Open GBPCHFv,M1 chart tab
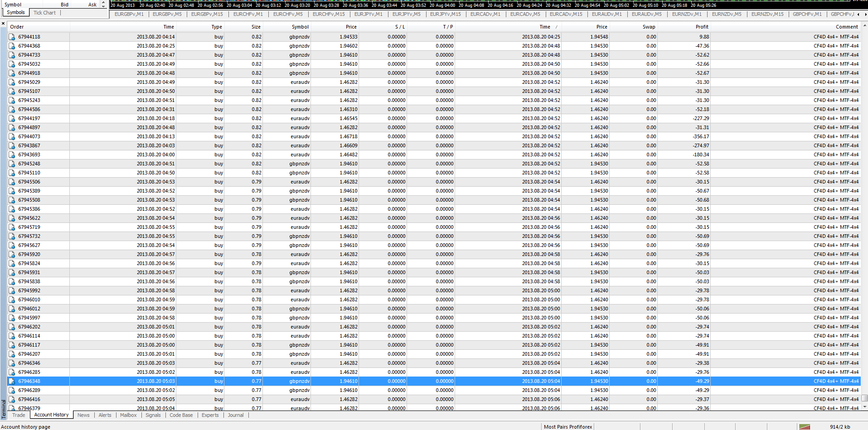The image size is (868, 430). (807, 14)
